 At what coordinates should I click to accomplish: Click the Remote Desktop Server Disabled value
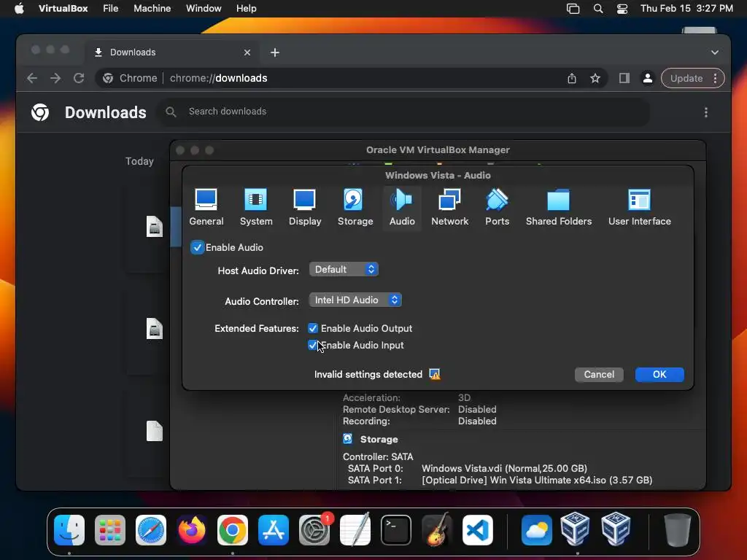[477, 410]
